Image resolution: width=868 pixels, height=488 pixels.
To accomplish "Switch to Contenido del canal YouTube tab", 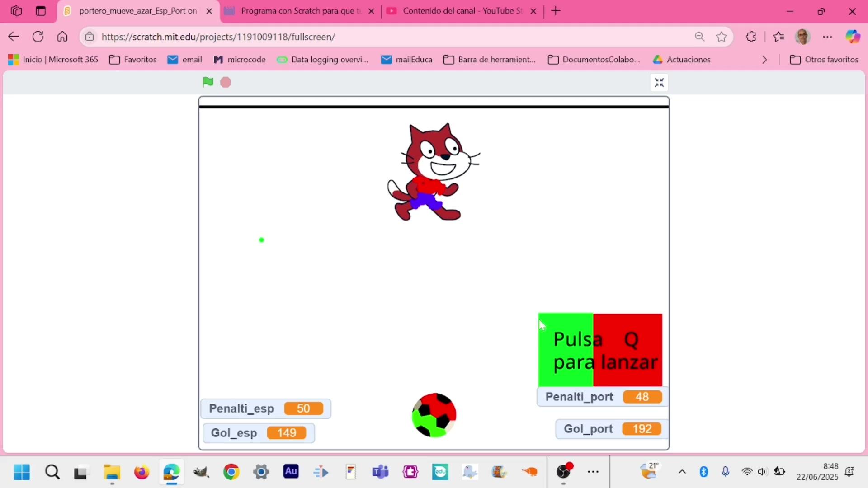I will 462,11.
